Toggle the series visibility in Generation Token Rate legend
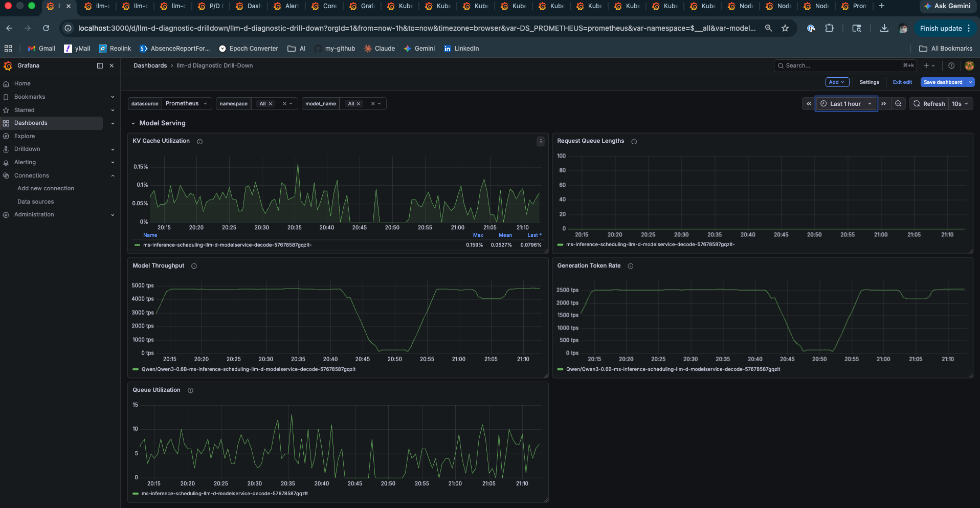The image size is (980, 508). coord(674,369)
